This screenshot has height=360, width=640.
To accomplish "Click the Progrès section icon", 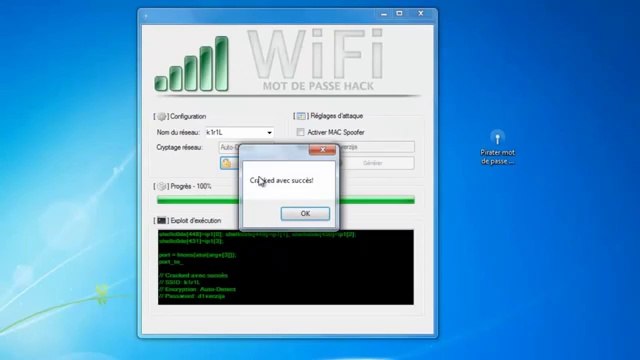I will (162, 187).
